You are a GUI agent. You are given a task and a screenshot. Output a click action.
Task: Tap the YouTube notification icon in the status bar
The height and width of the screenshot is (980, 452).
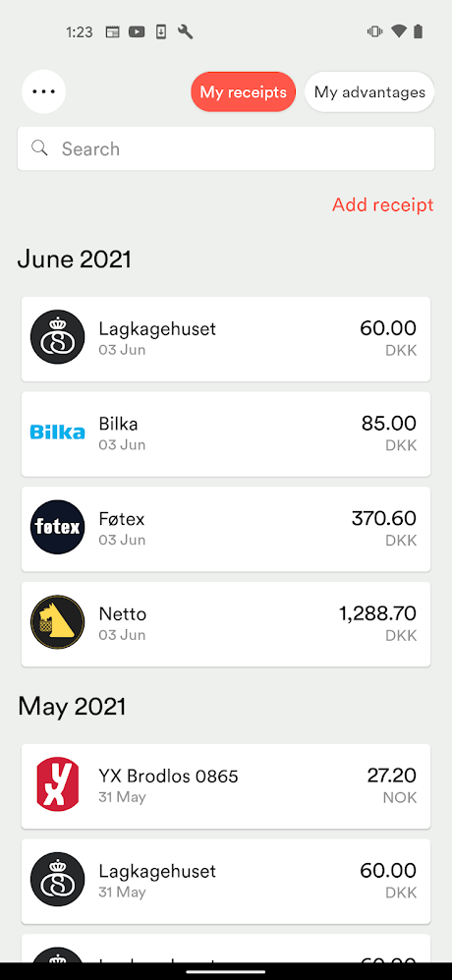coord(137,31)
